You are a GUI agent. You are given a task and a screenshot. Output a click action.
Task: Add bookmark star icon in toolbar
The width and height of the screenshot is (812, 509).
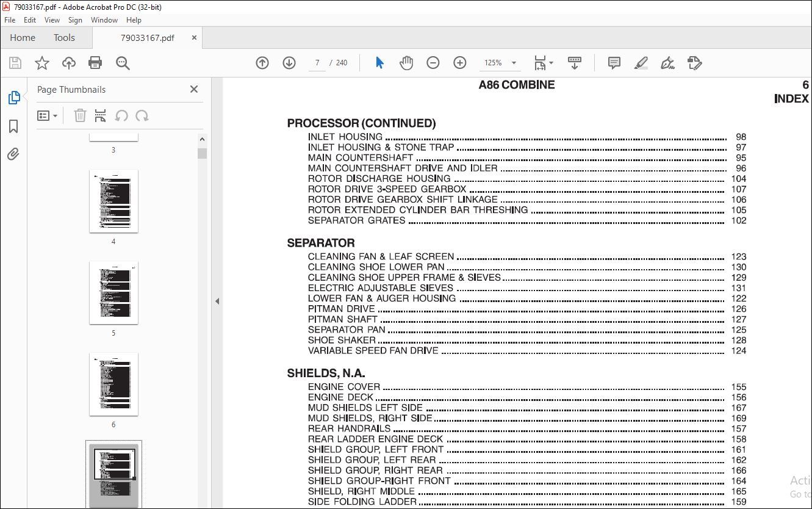pyautogui.click(x=41, y=63)
